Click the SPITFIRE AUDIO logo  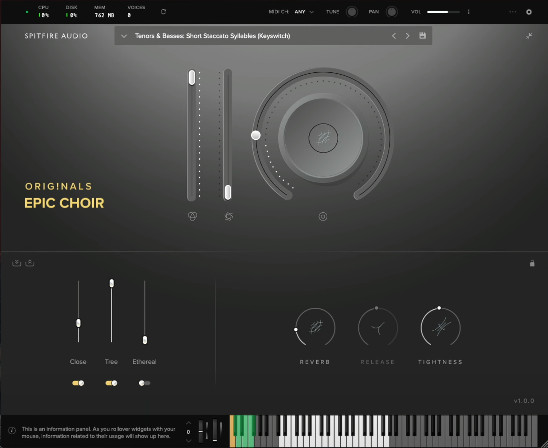coord(56,36)
